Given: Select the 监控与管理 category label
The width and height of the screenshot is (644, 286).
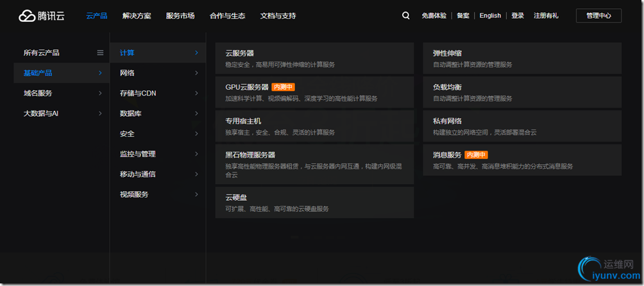Looking at the screenshot, I should coord(138,154).
